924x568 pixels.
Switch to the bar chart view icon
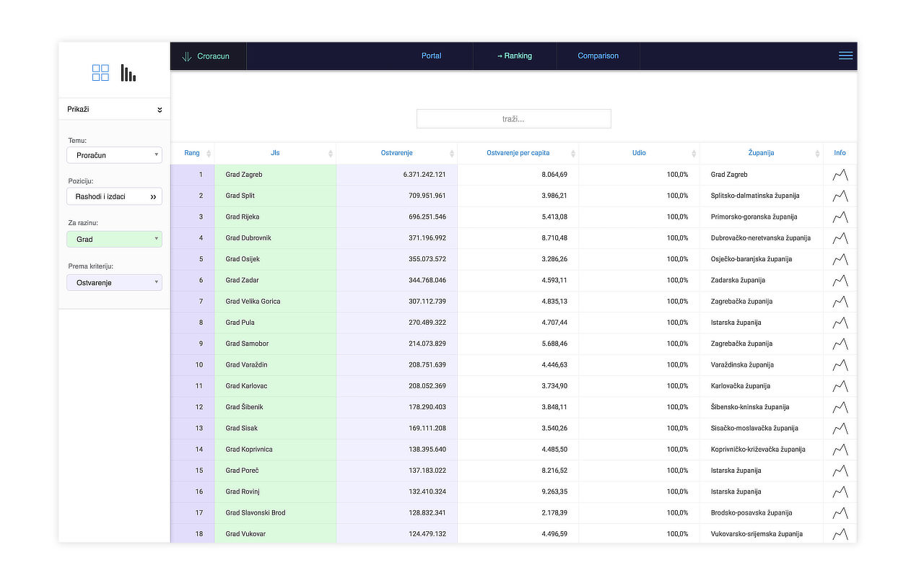pos(128,72)
